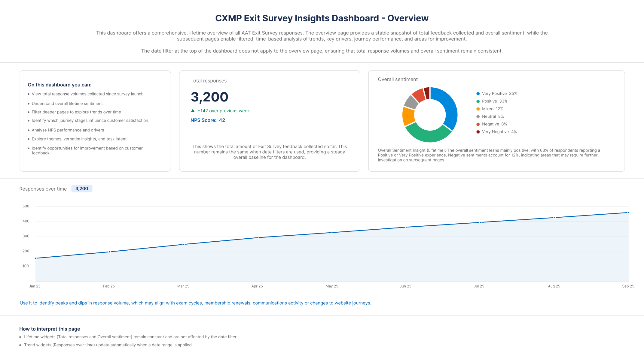
Task: Click the green up-triangle trend icon
Action: pos(193,111)
